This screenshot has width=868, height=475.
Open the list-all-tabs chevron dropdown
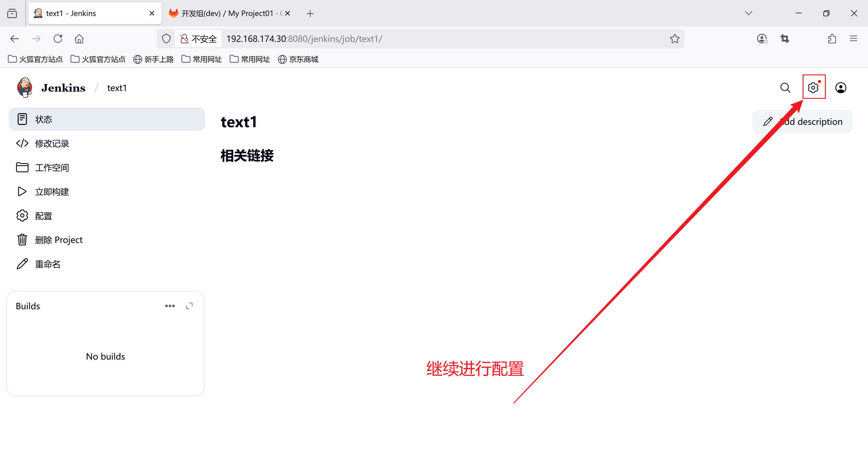(748, 14)
